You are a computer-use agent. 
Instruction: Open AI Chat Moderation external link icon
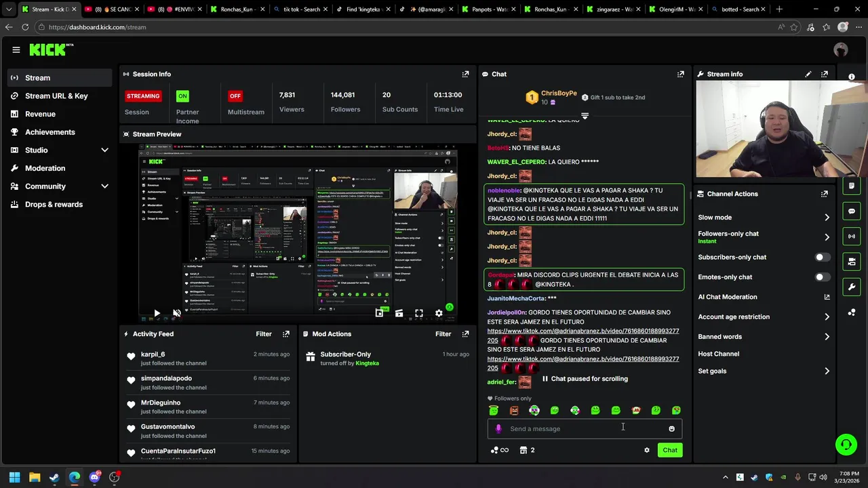pos(827,297)
